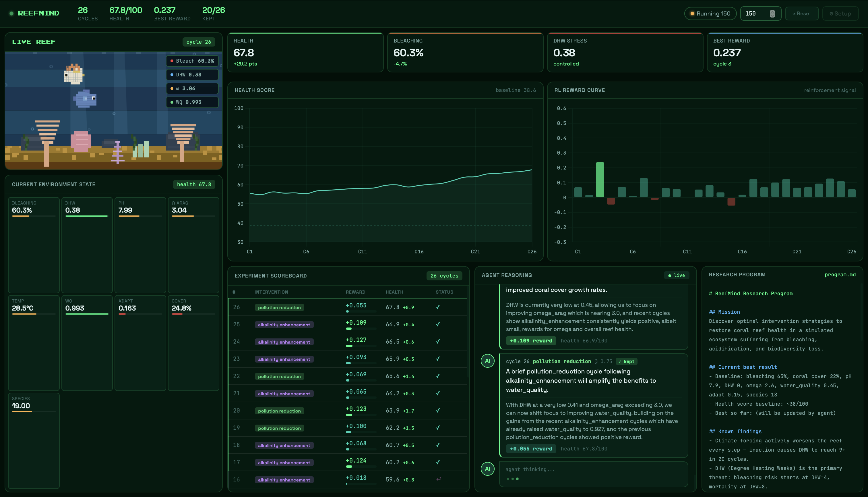868x497 pixels.
Task: Toggle the live indicator in Agent Reasoning
Action: (676, 276)
